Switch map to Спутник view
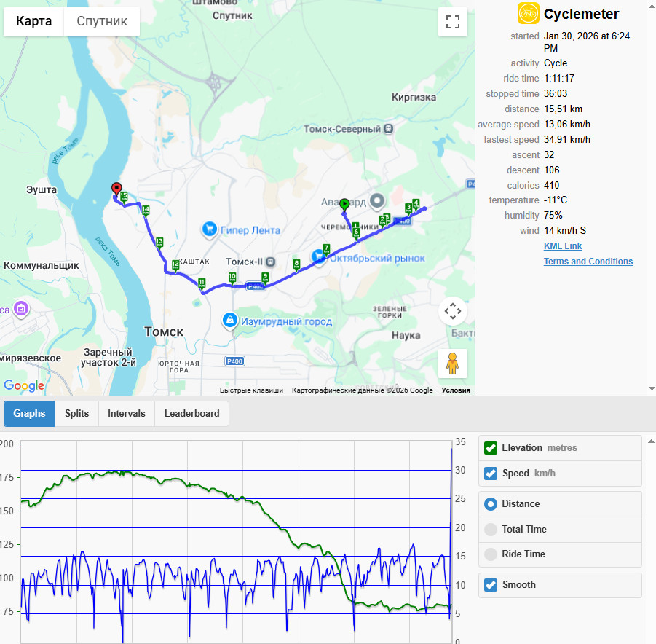656x644 pixels. click(102, 21)
